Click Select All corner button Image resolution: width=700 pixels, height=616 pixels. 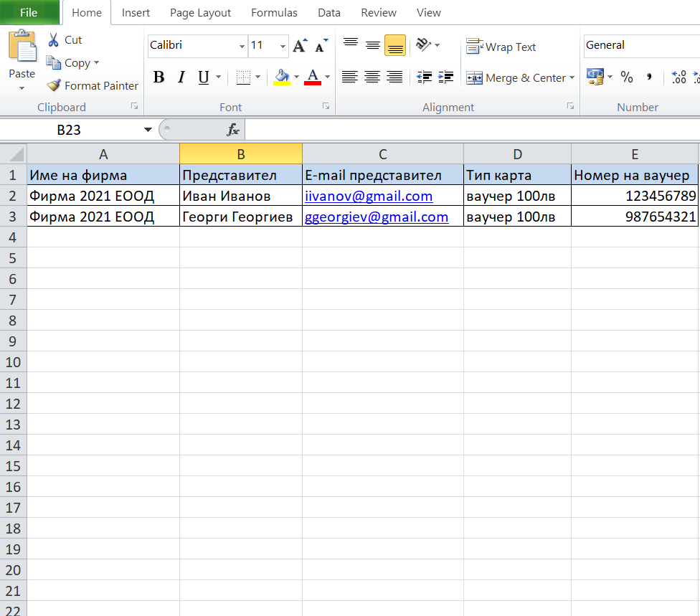[x=14, y=154]
